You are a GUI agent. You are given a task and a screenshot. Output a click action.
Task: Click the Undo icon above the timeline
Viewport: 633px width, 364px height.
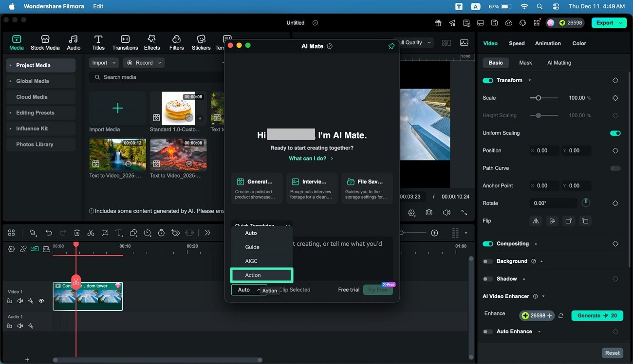tap(49, 233)
